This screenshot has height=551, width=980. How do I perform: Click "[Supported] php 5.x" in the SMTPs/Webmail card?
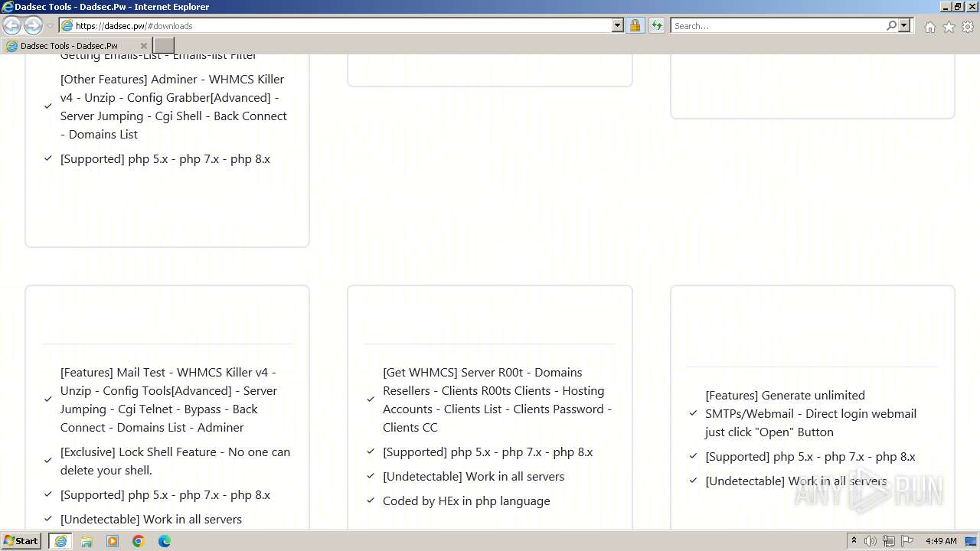pos(810,456)
